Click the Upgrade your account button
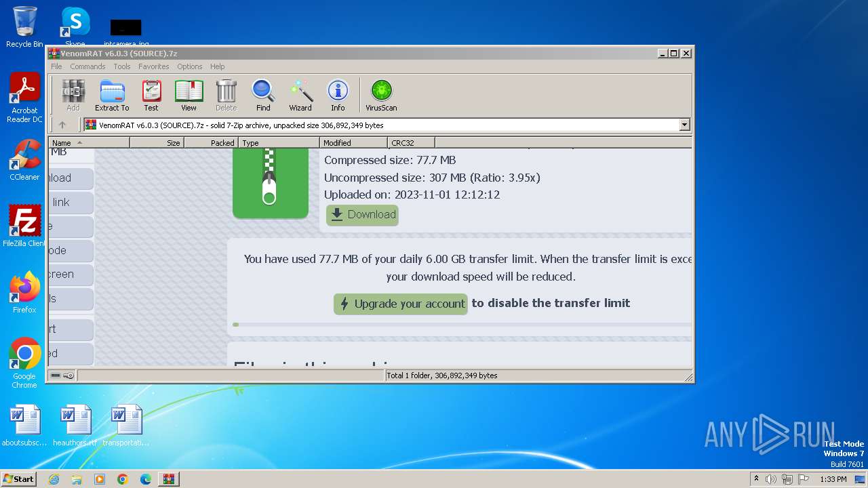The height and width of the screenshot is (488, 868). pos(401,304)
